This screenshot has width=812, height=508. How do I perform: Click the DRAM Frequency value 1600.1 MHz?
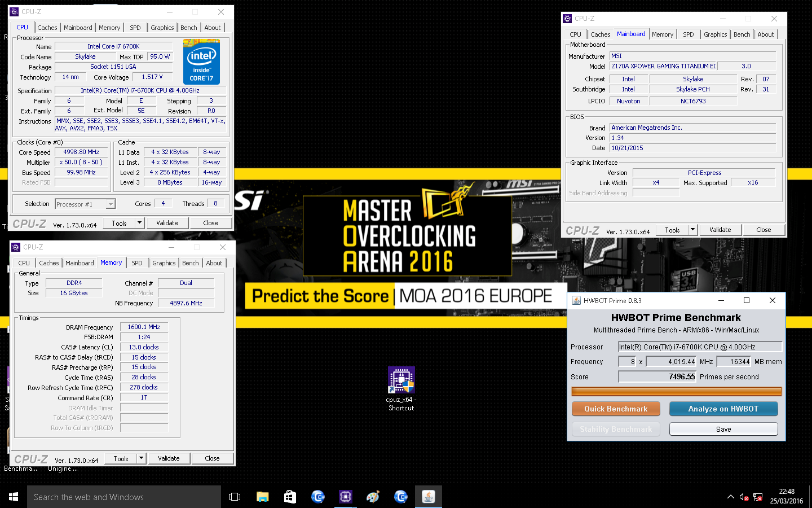click(144, 327)
